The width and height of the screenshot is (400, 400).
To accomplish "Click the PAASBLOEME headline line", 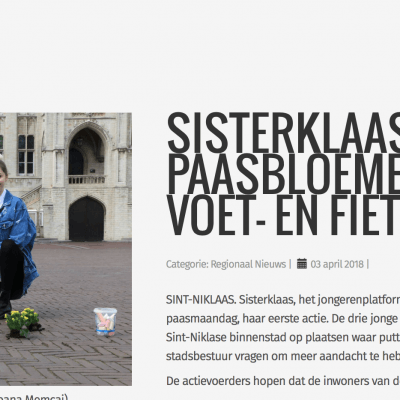I will pyautogui.click(x=283, y=175).
